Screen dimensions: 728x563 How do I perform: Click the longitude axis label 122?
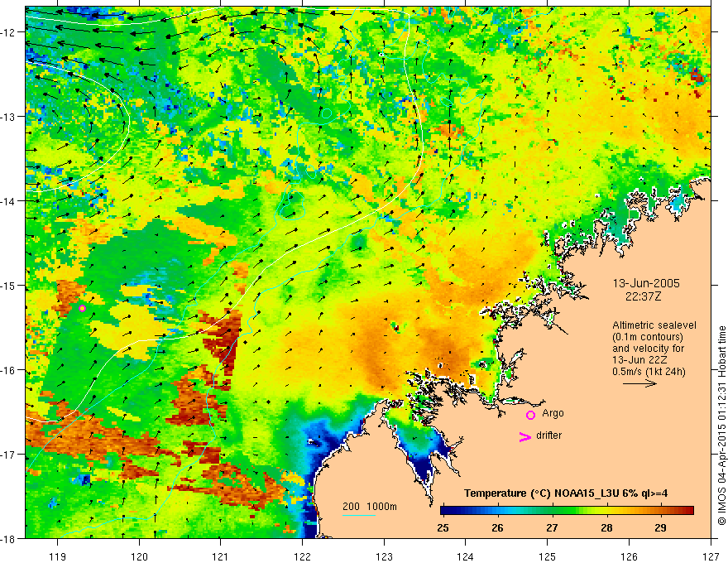pyautogui.click(x=302, y=556)
